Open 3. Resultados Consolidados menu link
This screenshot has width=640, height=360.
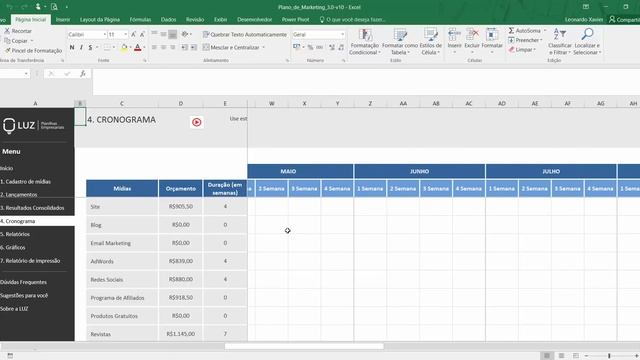tap(32, 208)
